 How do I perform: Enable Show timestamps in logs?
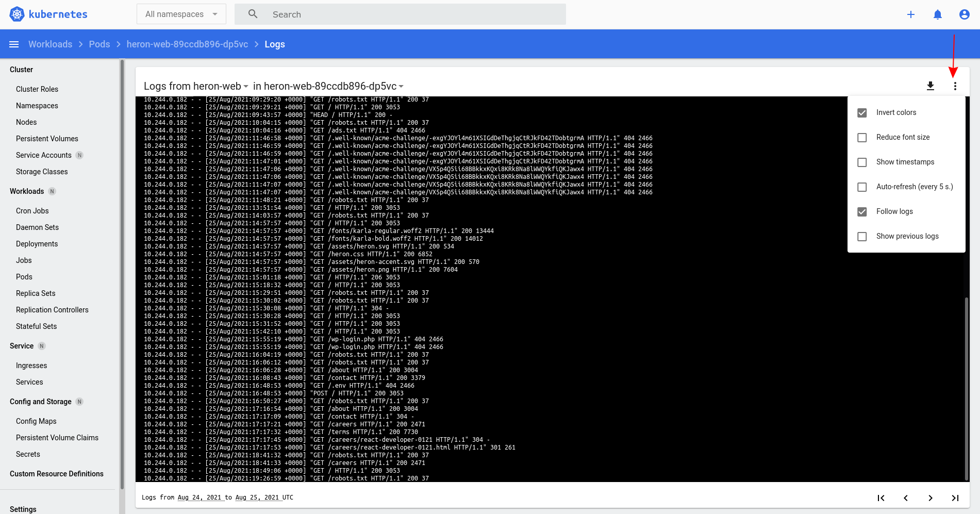862,162
